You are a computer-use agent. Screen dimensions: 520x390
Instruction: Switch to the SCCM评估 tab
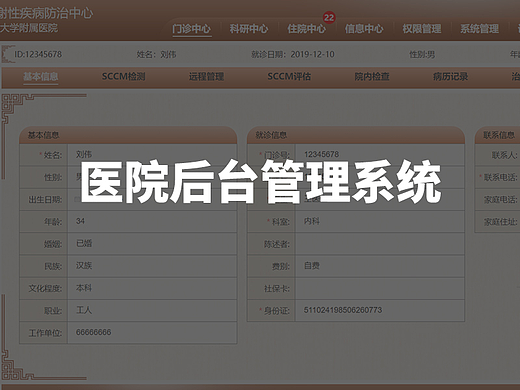pos(289,77)
